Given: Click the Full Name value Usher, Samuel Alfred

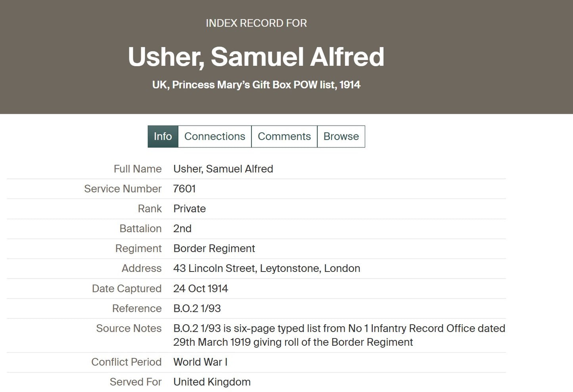Looking at the screenshot, I should [223, 169].
